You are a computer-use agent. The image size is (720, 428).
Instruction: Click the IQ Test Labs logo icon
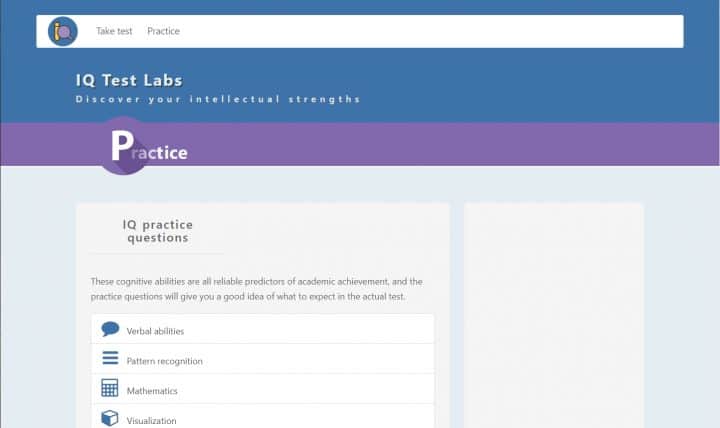pos(62,31)
